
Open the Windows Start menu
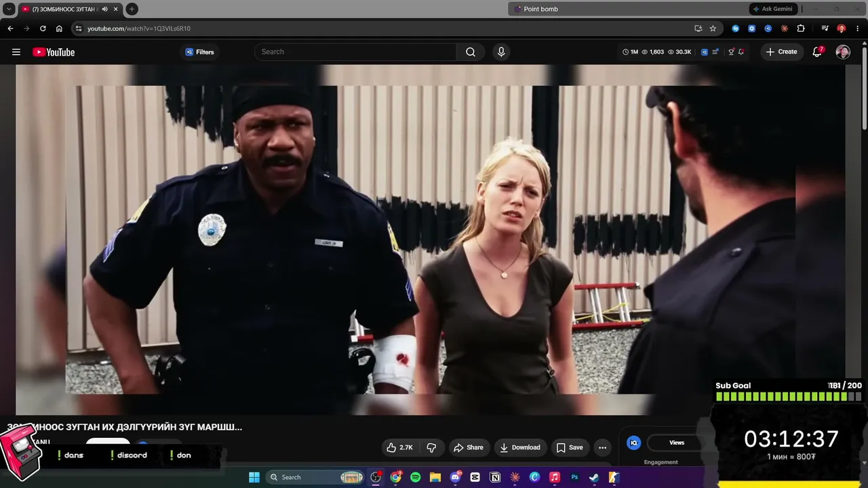pyautogui.click(x=254, y=477)
